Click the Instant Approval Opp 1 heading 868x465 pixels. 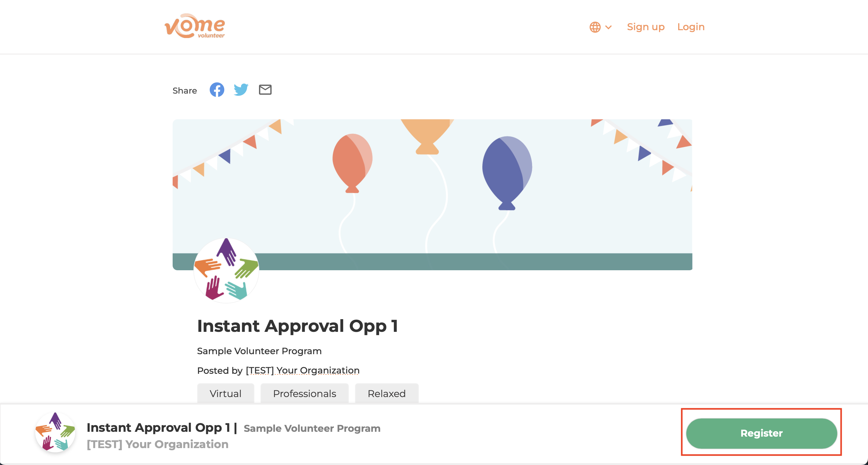click(298, 326)
